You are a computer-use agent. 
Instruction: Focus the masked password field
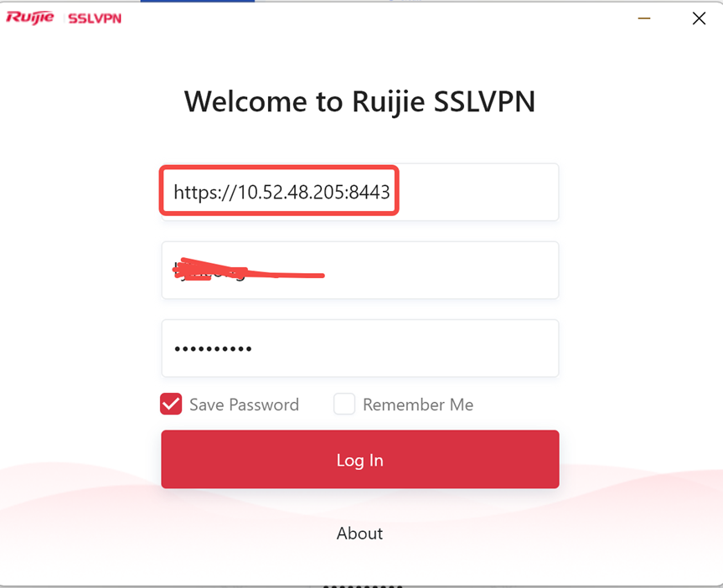(359, 348)
